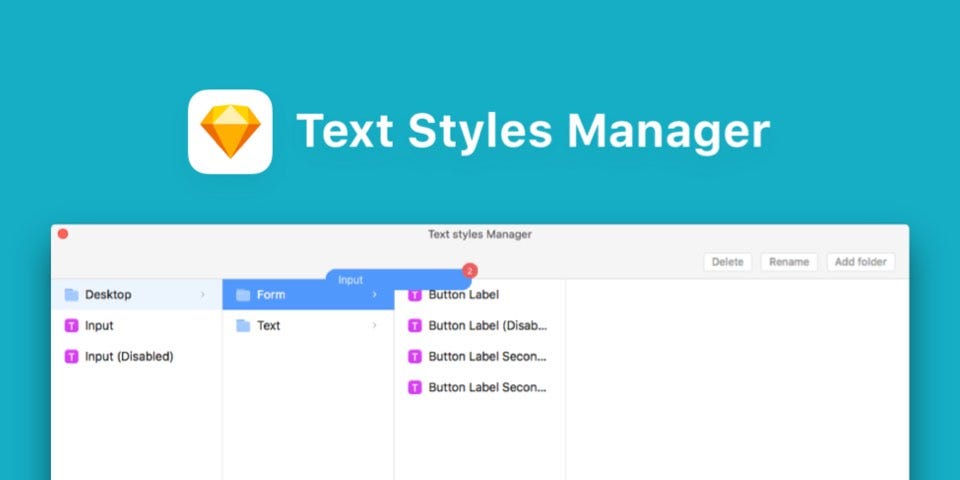
Task: Click the Button Label T icon
Action: pyautogui.click(x=415, y=295)
